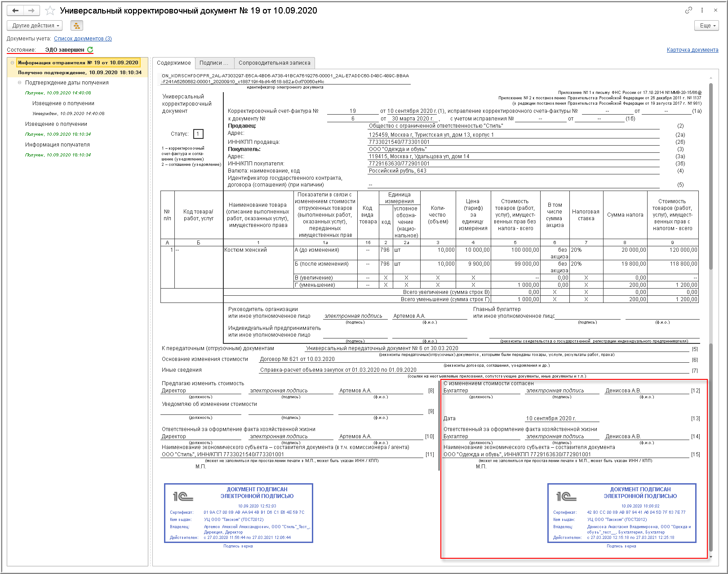
Task: Click buyer address 119415, Москва text
Action: [419, 156]
